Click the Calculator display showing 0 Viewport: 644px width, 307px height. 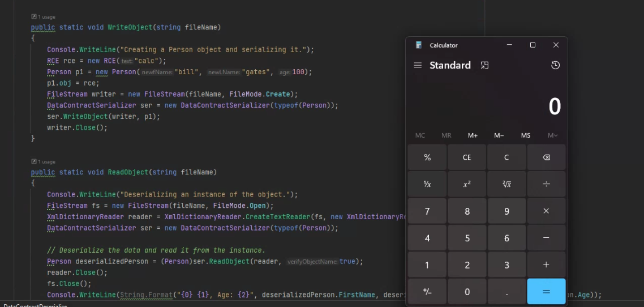pos(555,106)
